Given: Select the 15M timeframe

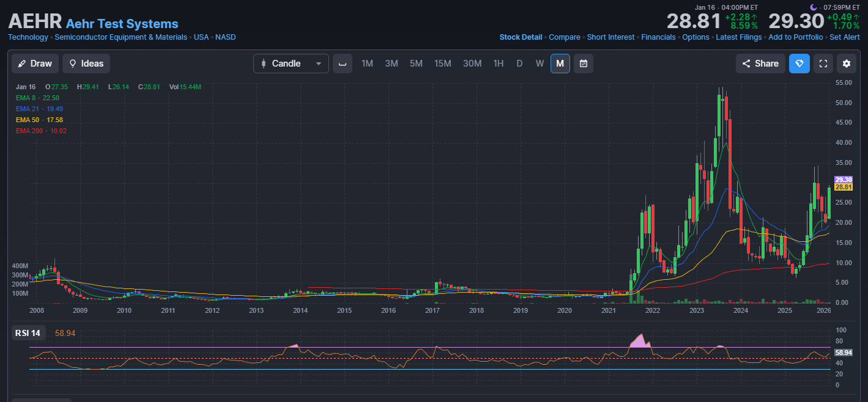Looking at the screenshot, I should point(443,64).
